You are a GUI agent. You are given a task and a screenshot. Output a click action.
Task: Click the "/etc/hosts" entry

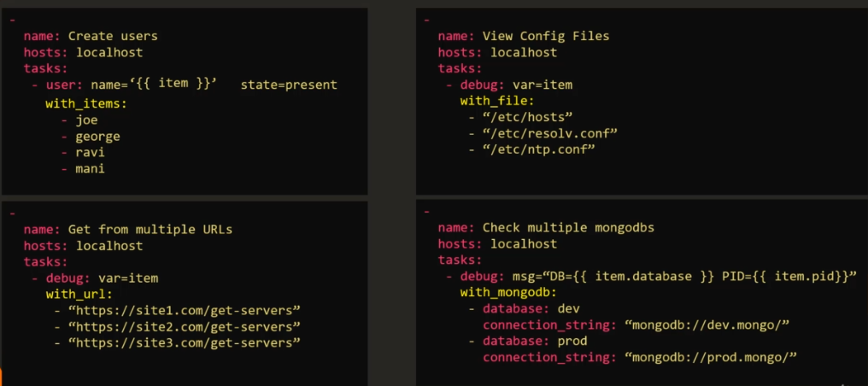[x=527, y=117]
